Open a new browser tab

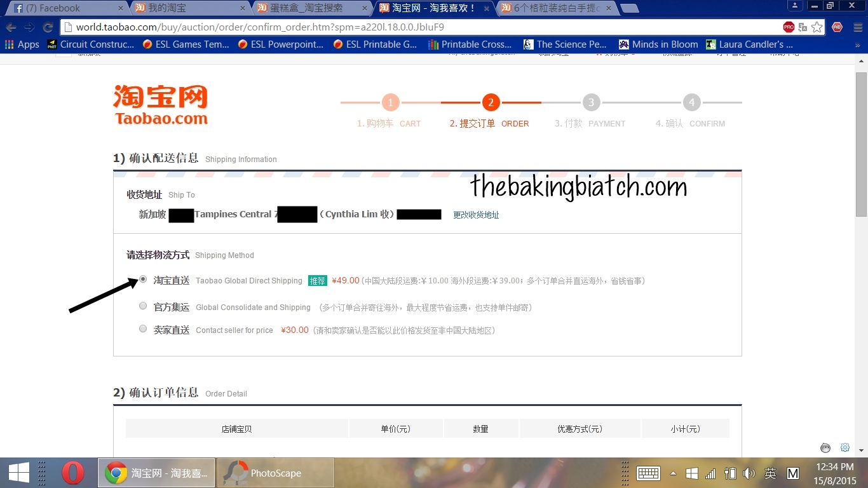629,8
